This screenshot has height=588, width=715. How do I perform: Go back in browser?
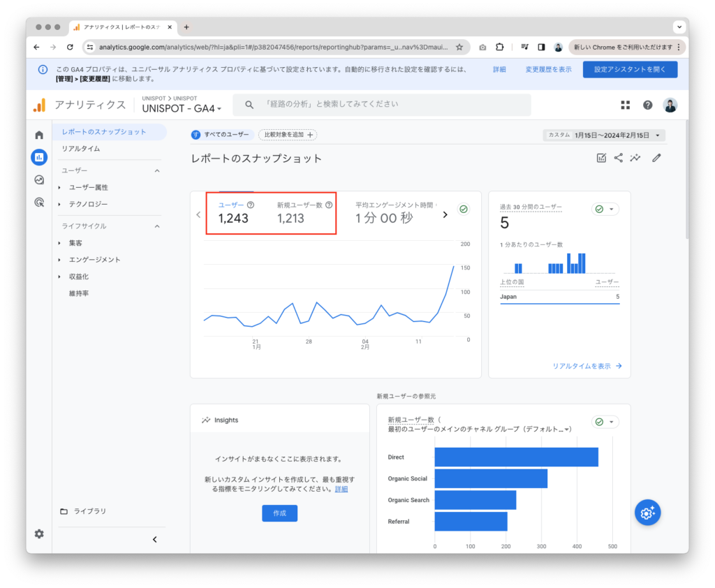36,47
